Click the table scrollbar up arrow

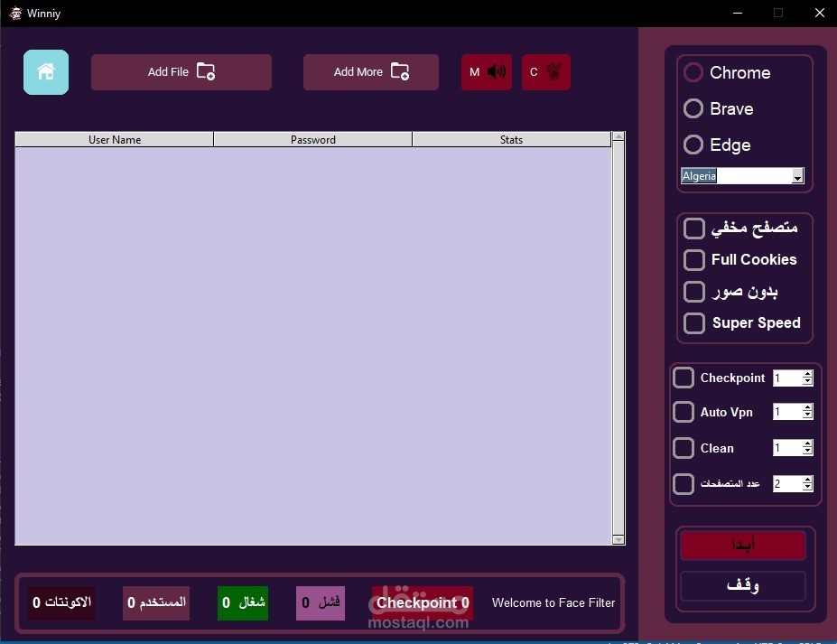point(618,136)
